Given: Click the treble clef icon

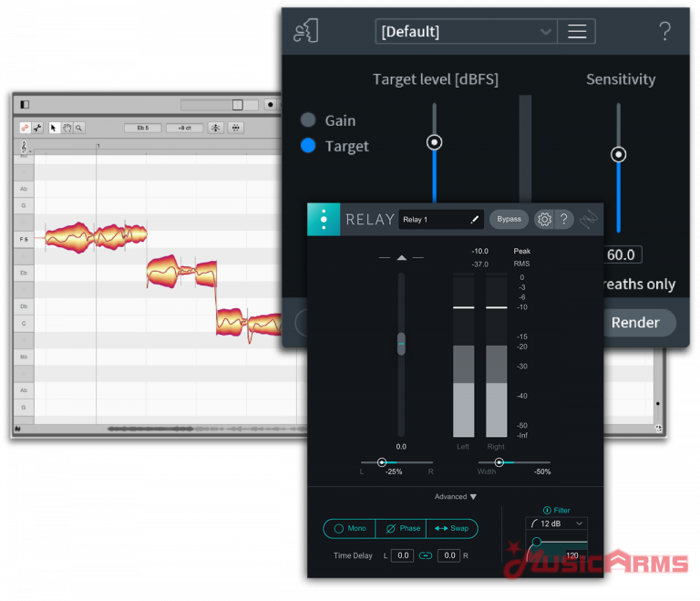Looking at the screenshot, I should pyautogui.click(x=24, y=147).
